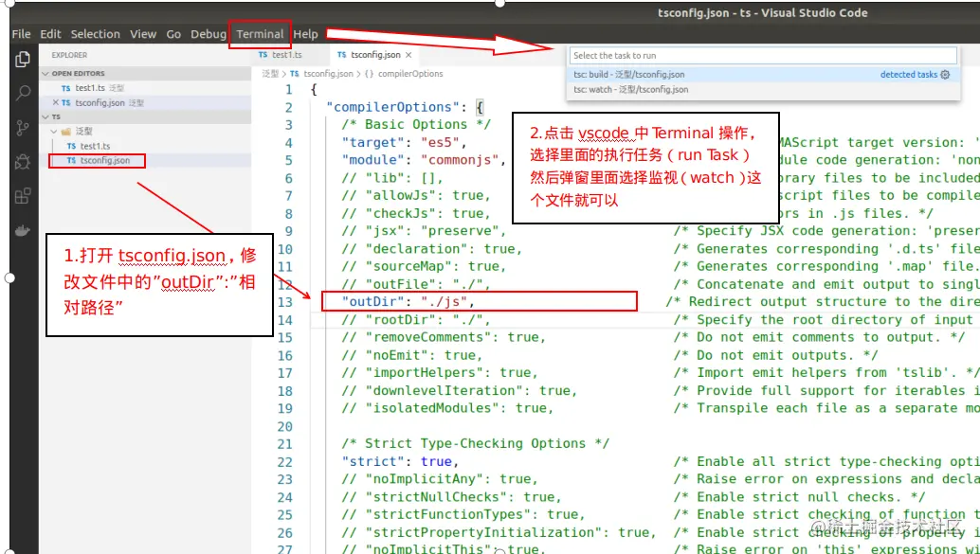Choose the 'tsc: watch' task entry
The height and width of the screenshot is (554, 980).
pyautogui.click(x=762, y=89)
